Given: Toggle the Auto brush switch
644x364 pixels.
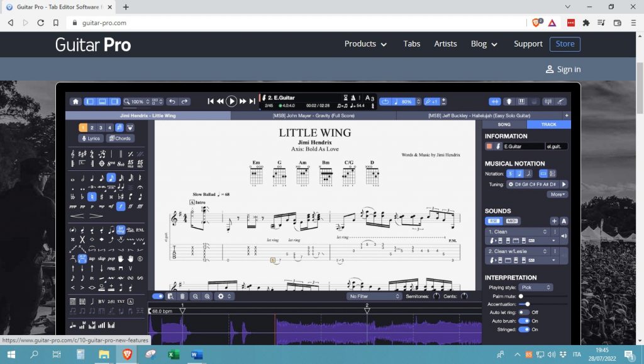Looking at the screenshot, I should coord(523,321).
